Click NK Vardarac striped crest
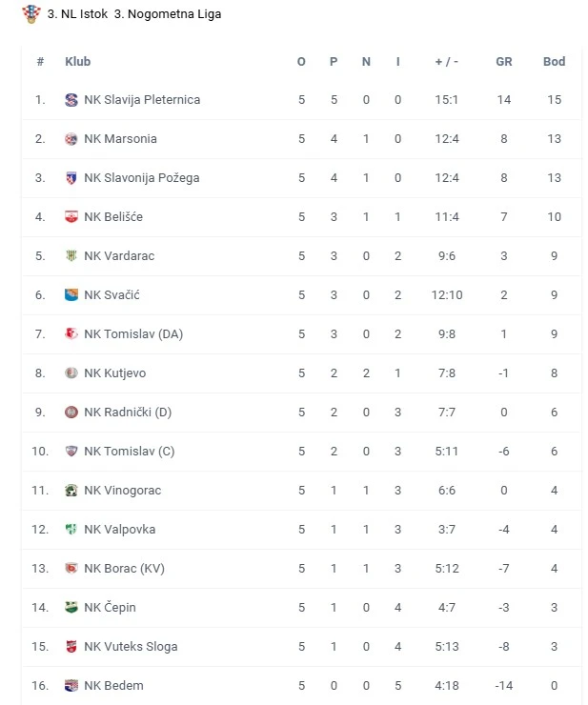 pyautogui.click(x=71, y=256)
